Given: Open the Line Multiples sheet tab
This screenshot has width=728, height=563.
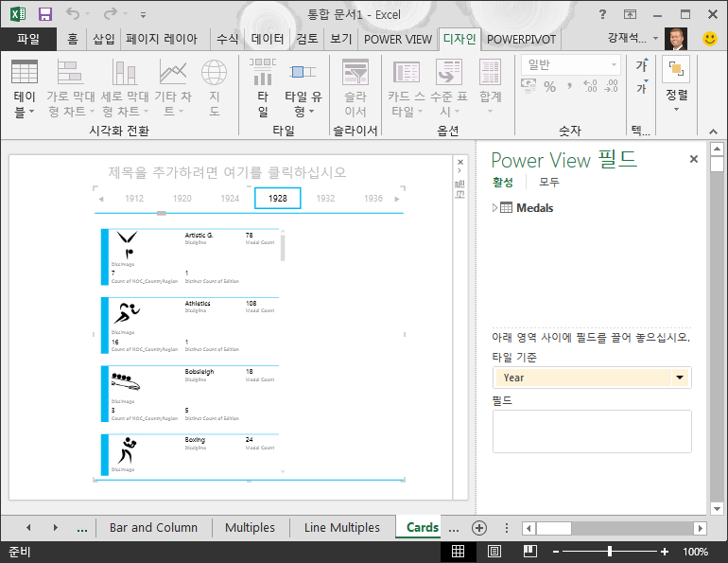Looking at the screenshot, I should (342, 528).
